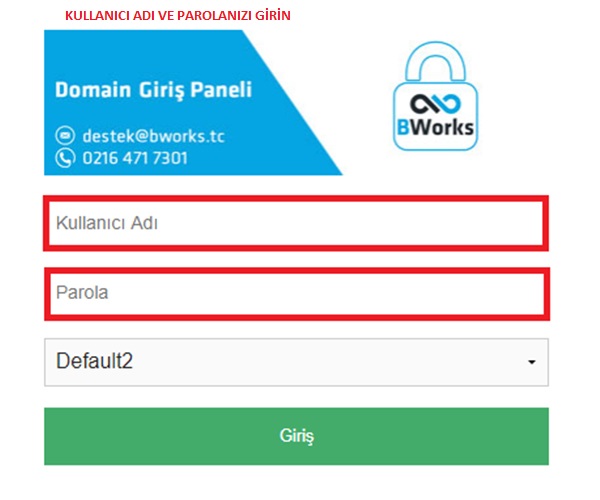The width and height of the screenshot is (600, 500).
Task: Click the infinity symbol inside the padlock
Action: pos(435,104)
